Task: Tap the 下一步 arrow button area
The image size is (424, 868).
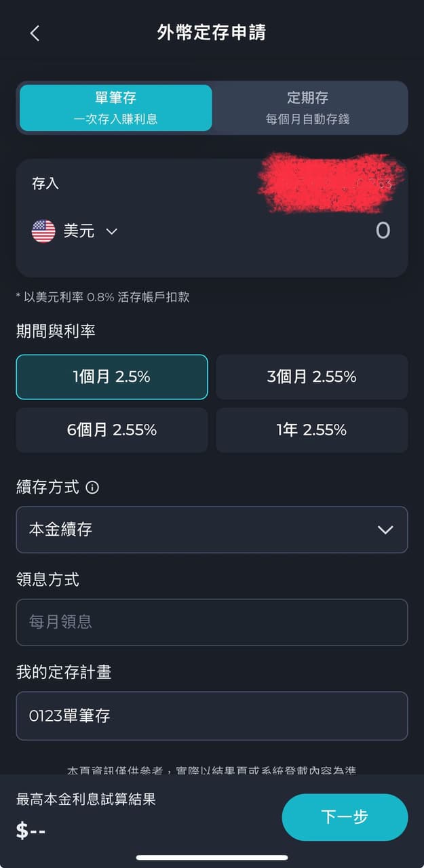Action: coord(345,817)
